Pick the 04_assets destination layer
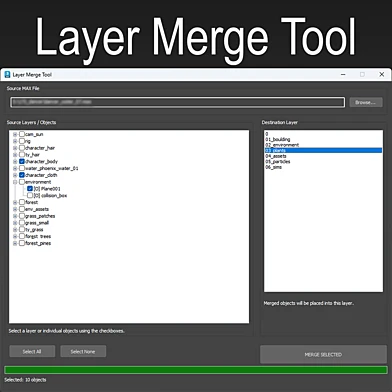The image size is (392, 392). tap(323, 156)
